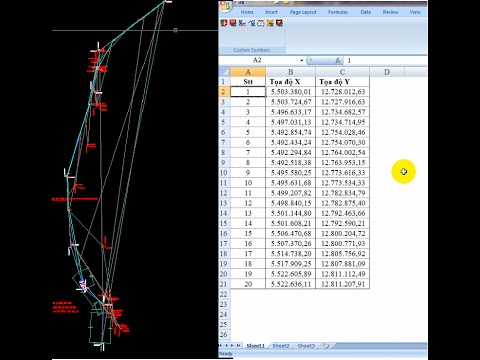The image size is (480, 360).
Task: Select cell containing 12.807.881,09
Action: [342, 264]
